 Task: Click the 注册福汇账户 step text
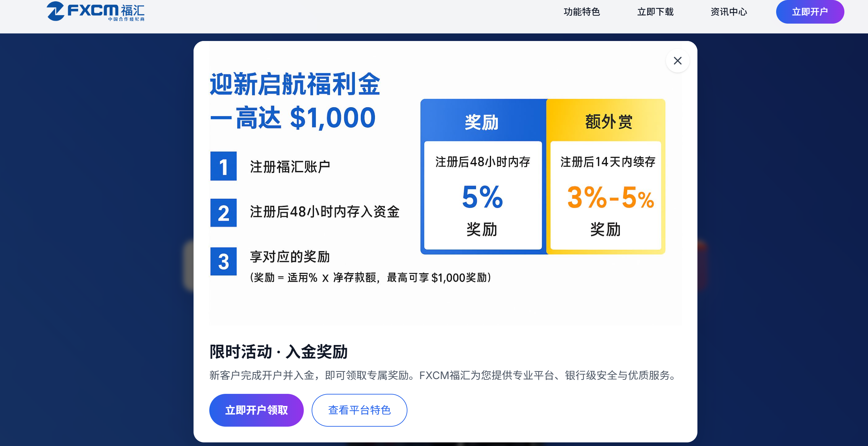click(290, 167)
